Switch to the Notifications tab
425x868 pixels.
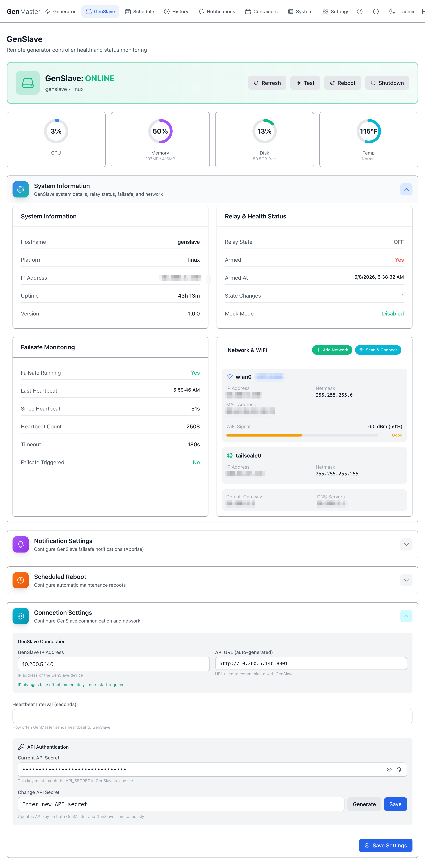click(217, 11)
